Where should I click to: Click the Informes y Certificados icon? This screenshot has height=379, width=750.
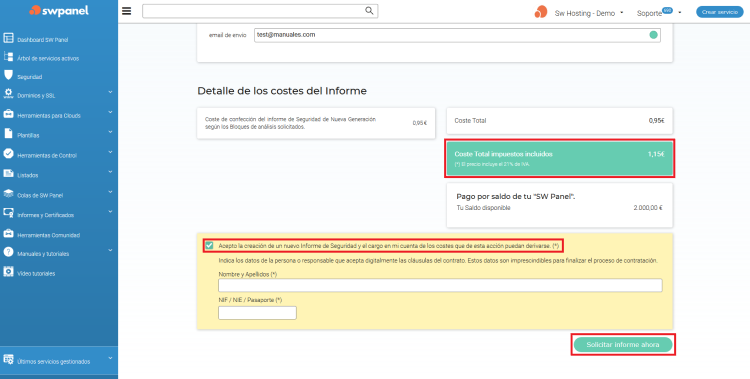[x=8, y=213]
